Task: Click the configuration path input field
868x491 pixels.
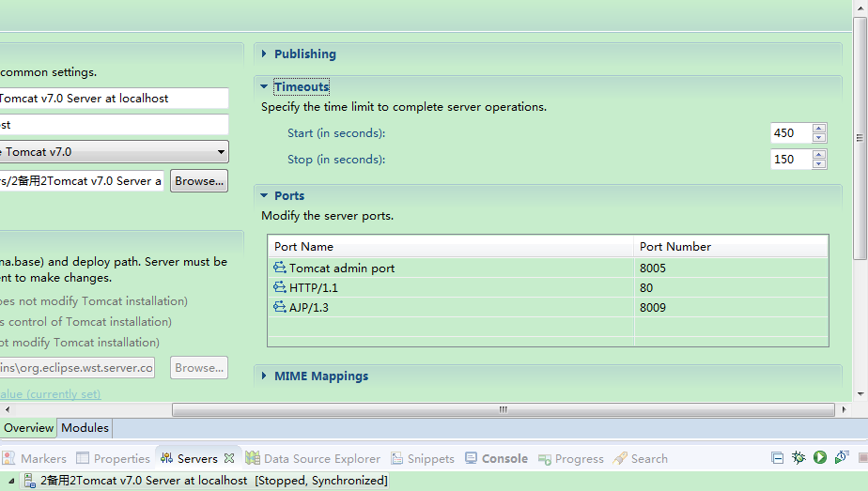Action: click(82, 181)
